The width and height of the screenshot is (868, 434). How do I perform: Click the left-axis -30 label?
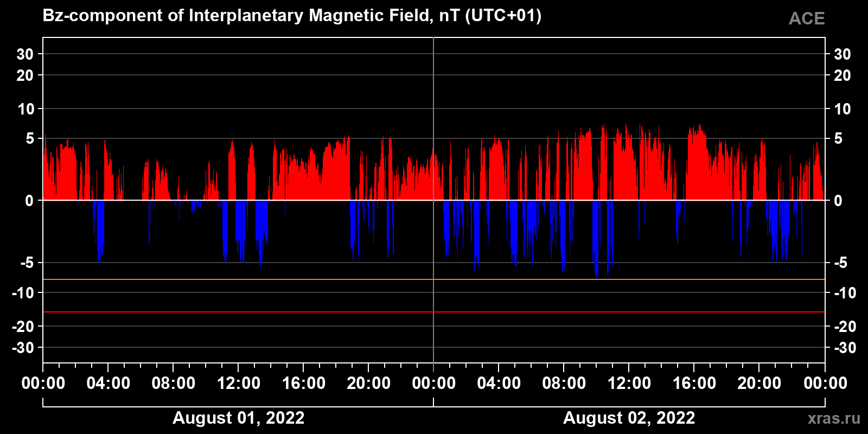23,348
